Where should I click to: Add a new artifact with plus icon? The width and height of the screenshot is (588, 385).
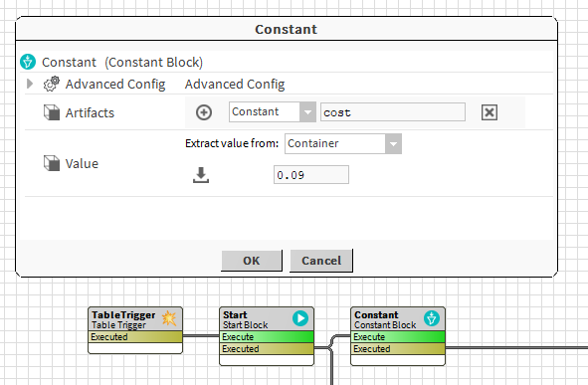(x=204, y=112)
